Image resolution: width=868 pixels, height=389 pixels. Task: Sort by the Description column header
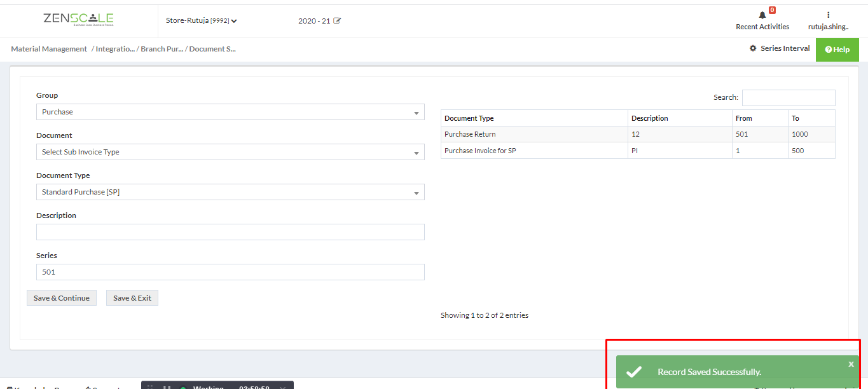[680, 118]
